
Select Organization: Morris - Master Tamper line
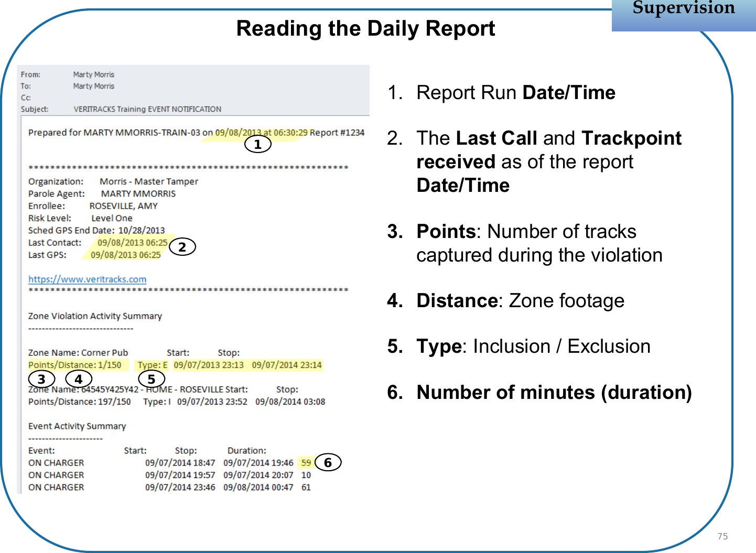(x=113, y=181)
